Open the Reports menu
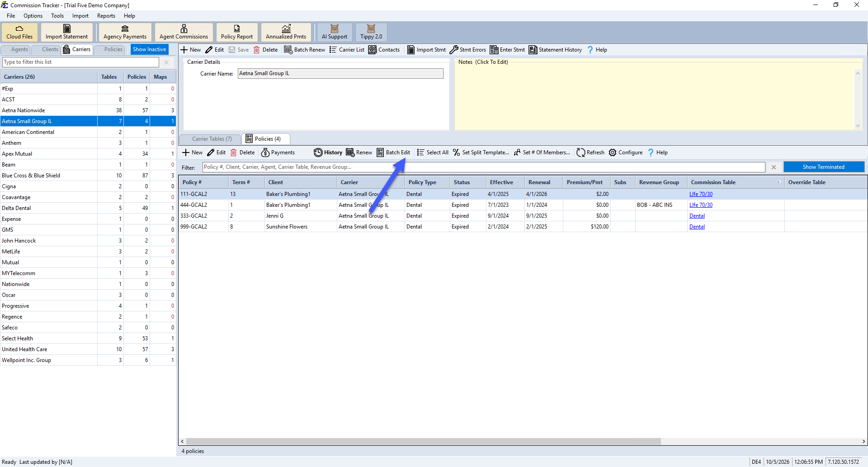868x467 pixels. click(106, 16)
